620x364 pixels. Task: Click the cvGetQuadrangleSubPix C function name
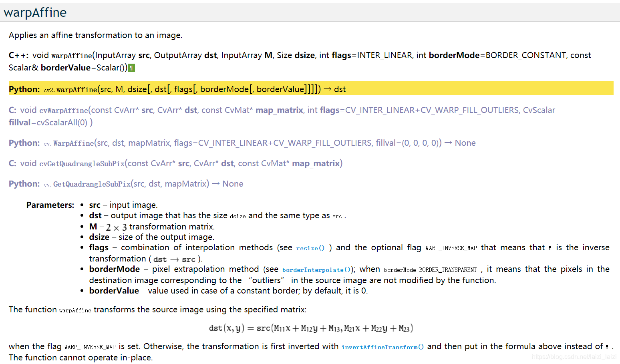82,164
